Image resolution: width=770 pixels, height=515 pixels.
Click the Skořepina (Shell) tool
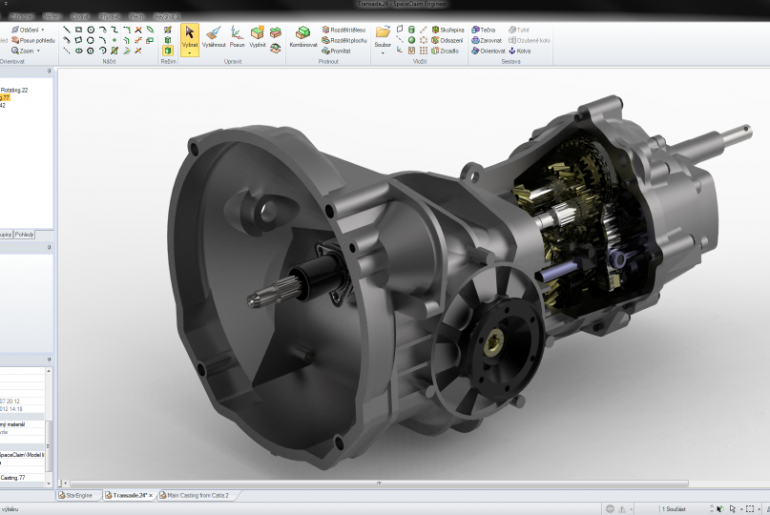click(447, 30)
